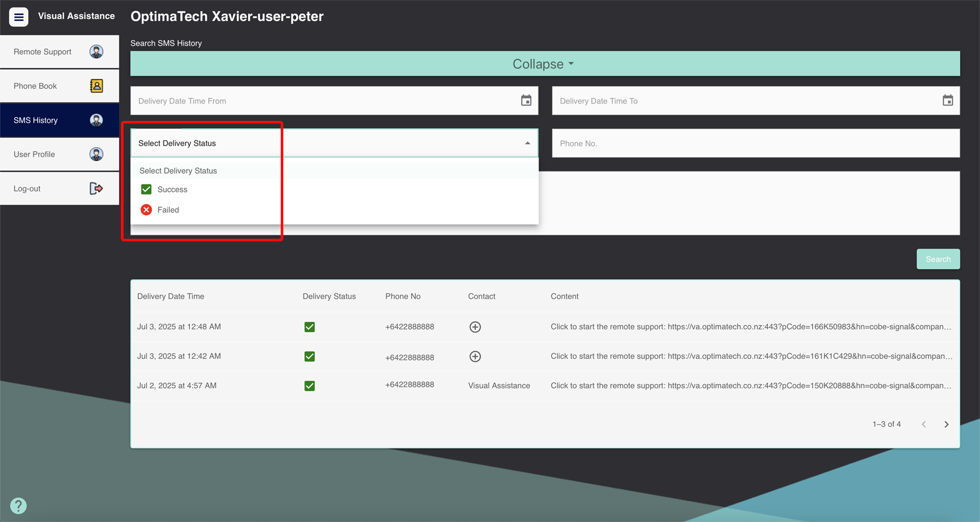
Task: Click the Delivery Date Time From field
Action: 334,101
